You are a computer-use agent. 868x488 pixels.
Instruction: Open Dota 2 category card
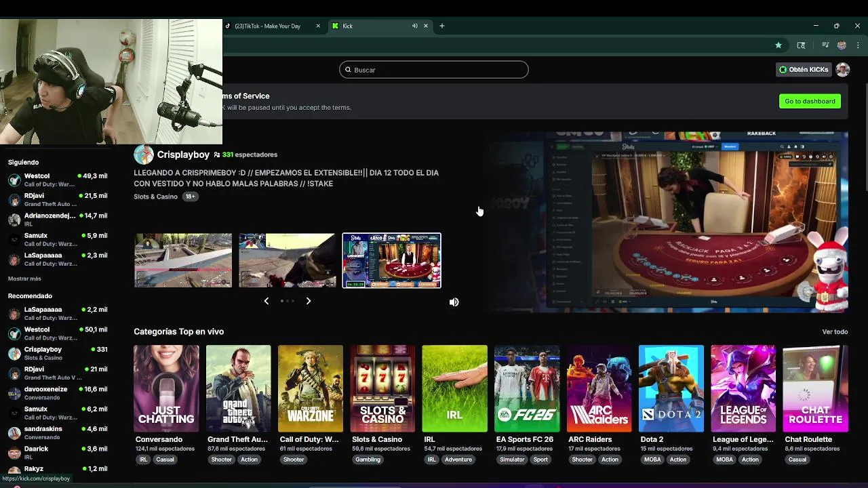(671, 388)
